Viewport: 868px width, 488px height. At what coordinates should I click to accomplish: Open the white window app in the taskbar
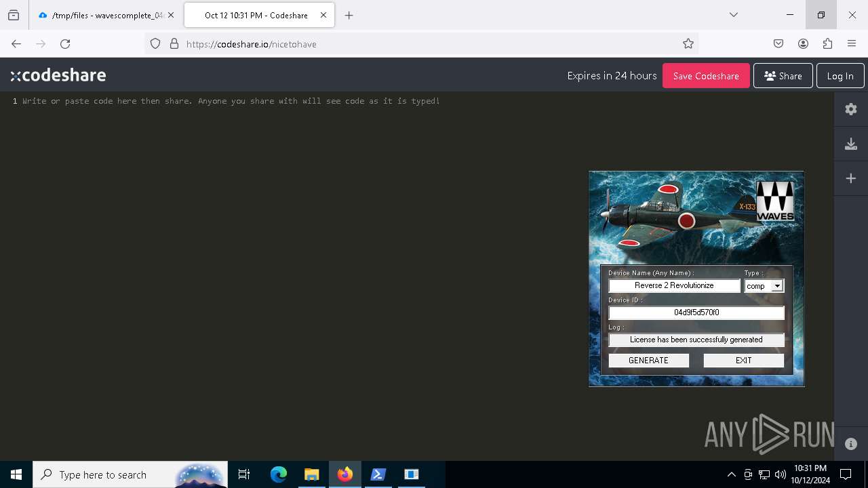coord(412,474)
